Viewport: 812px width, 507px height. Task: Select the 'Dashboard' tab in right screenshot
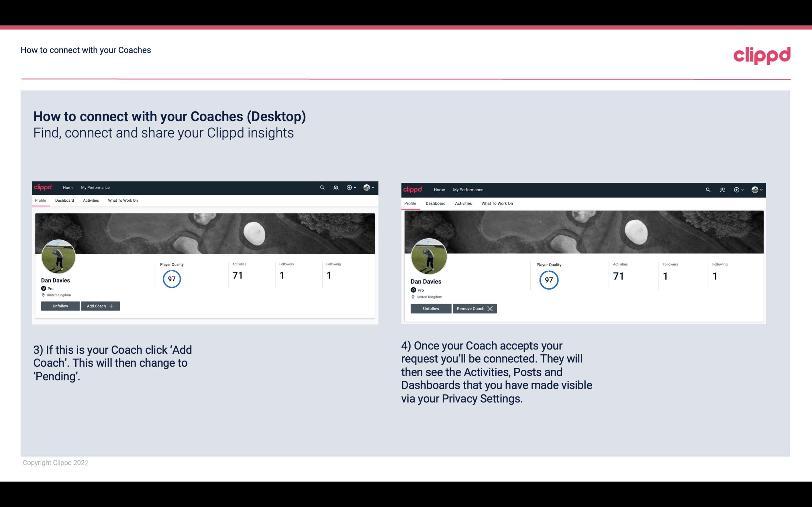pos(435,203)
